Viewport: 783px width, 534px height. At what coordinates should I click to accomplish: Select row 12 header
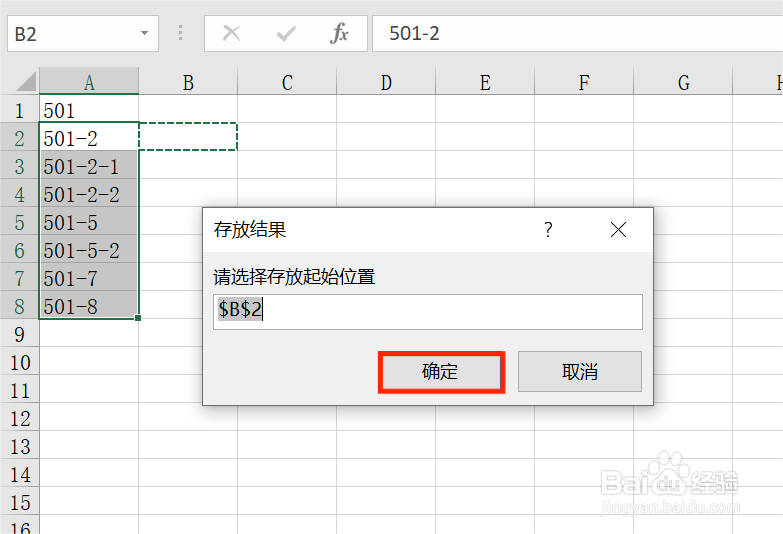pyautogui.click(x=19, y=418)
